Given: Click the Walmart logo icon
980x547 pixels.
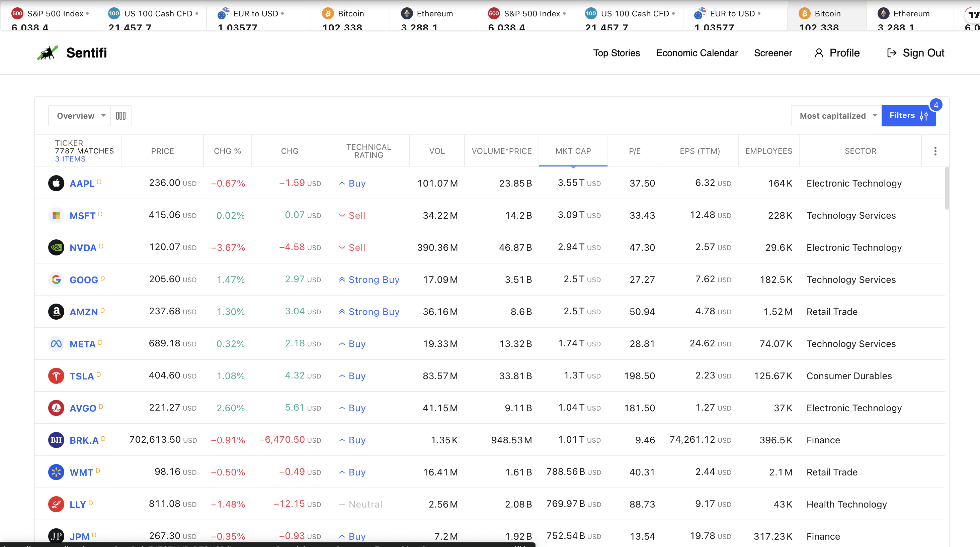Looking at the screenshot, I should pos(56,472).
